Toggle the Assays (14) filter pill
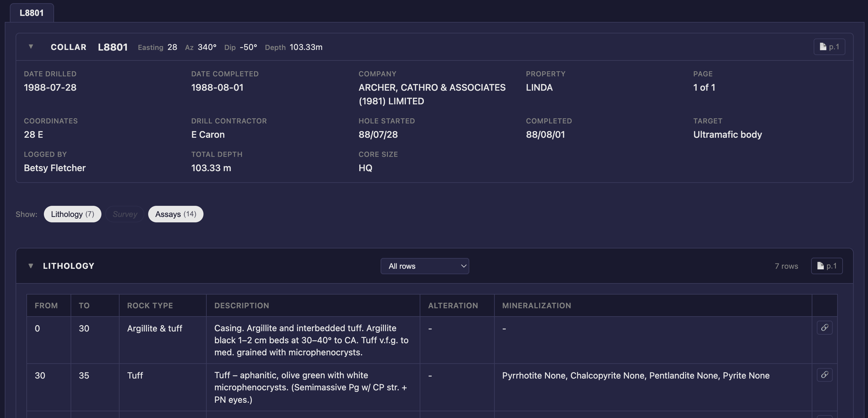 [x=176, y=214]
